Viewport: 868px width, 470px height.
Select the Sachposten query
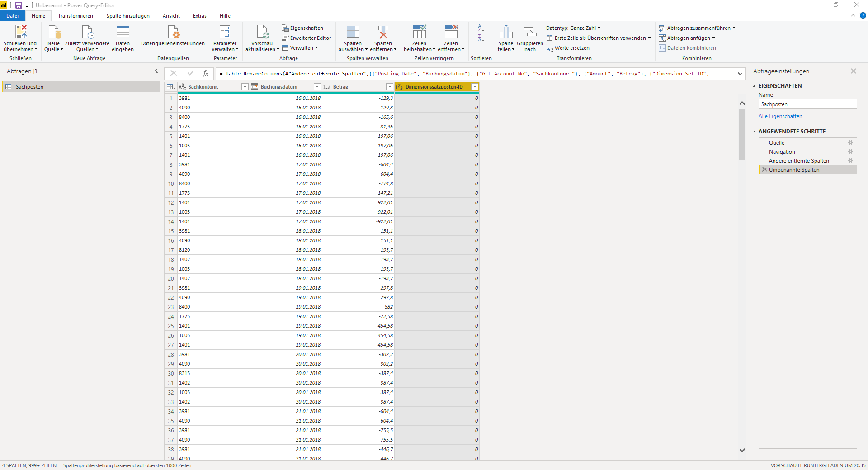[81, 86]
